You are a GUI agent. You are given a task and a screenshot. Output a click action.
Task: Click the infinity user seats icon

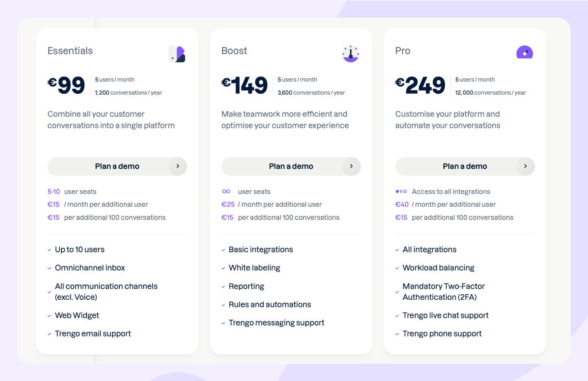coord(226,192)
